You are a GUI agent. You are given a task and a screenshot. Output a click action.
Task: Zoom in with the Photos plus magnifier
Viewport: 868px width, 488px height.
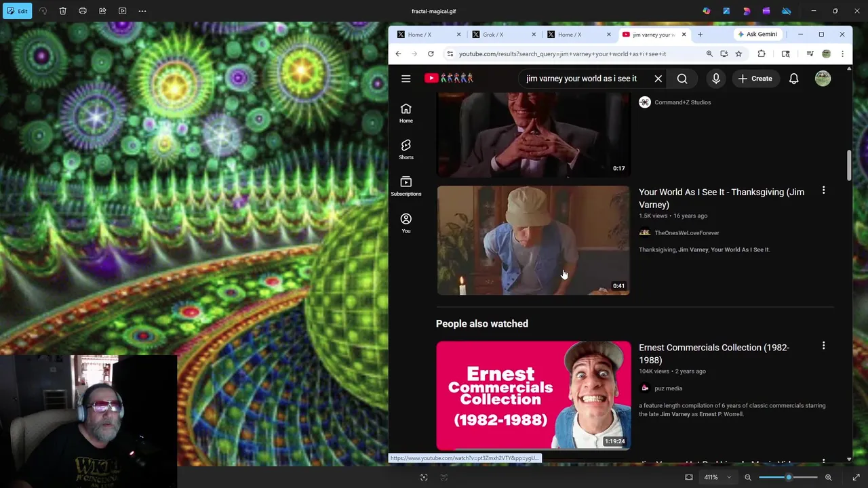click(828, 477)
